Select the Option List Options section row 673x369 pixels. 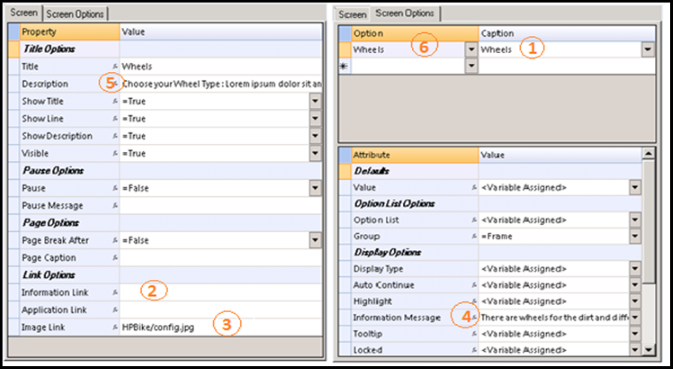(490, 203)
